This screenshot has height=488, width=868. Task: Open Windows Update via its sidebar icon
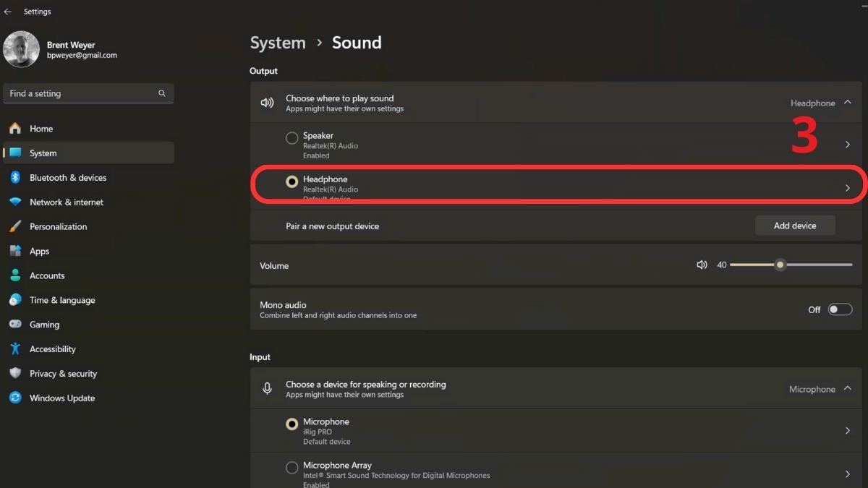pyautogui.click(x=16, y=398)
